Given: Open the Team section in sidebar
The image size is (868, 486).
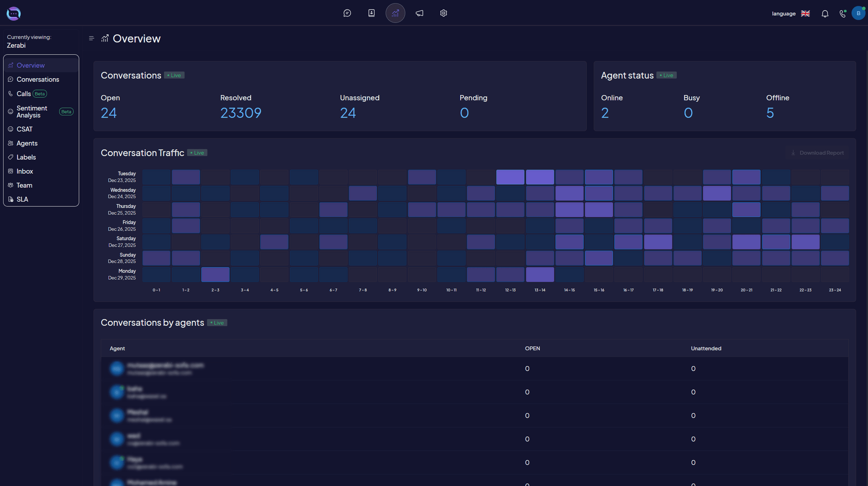Looking at the screenshot, I should click(24, 185).
